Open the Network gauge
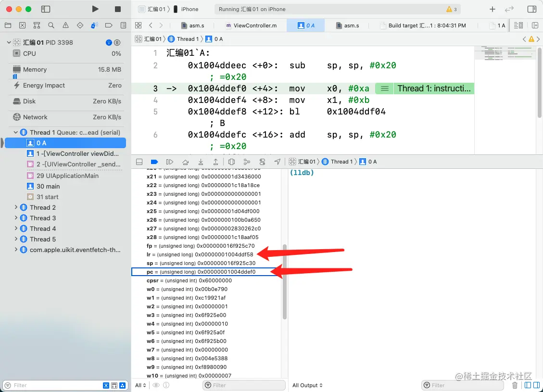 pyautogui.click(x=67, y=117)
